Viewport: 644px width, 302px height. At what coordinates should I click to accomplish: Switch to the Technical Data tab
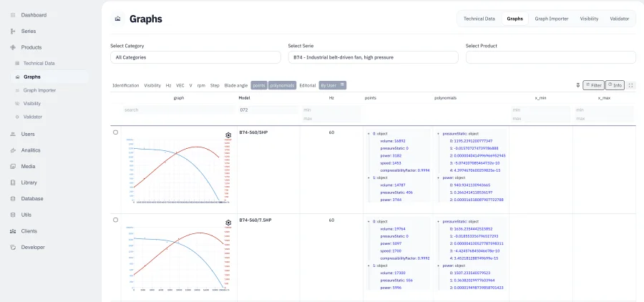[479, 19]
